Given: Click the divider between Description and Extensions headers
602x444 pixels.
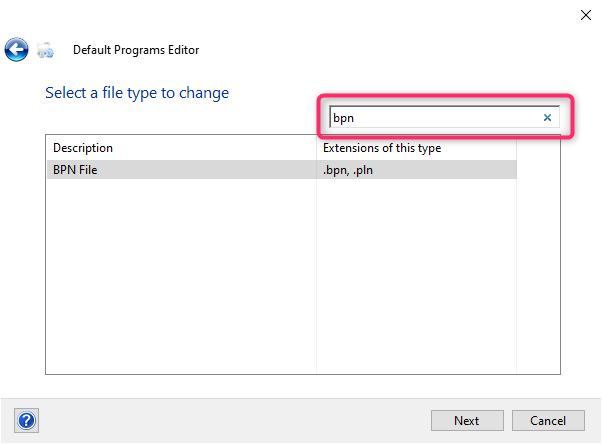Looking at the screenshot, I should click(316, 148).
